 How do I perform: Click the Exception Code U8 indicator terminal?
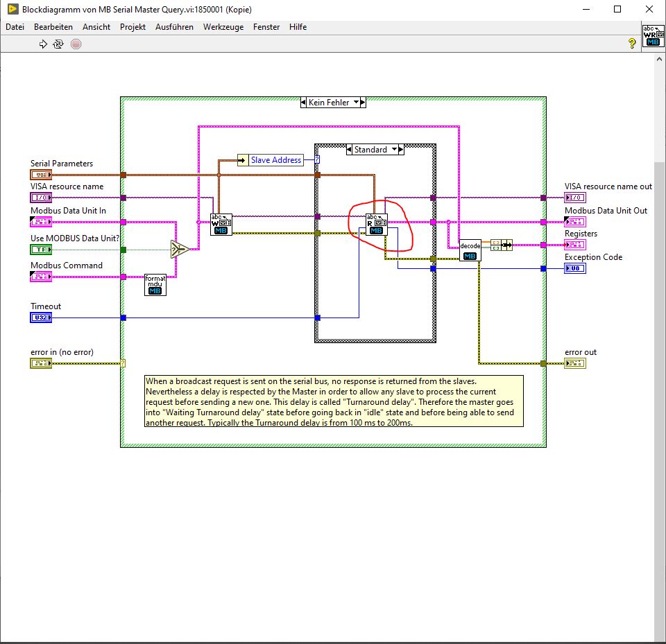coord(575,268)
